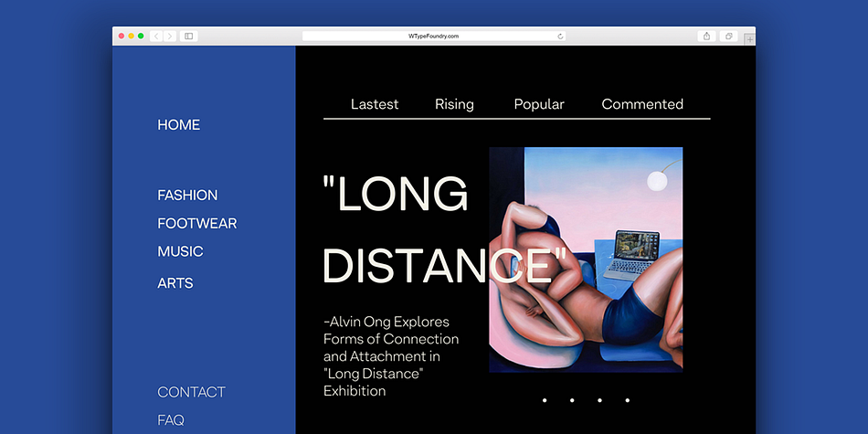Click the Long Distance painting image
The width and height of the screenshot is (868, 434).
pyautogui.click(x=586, y=259)
